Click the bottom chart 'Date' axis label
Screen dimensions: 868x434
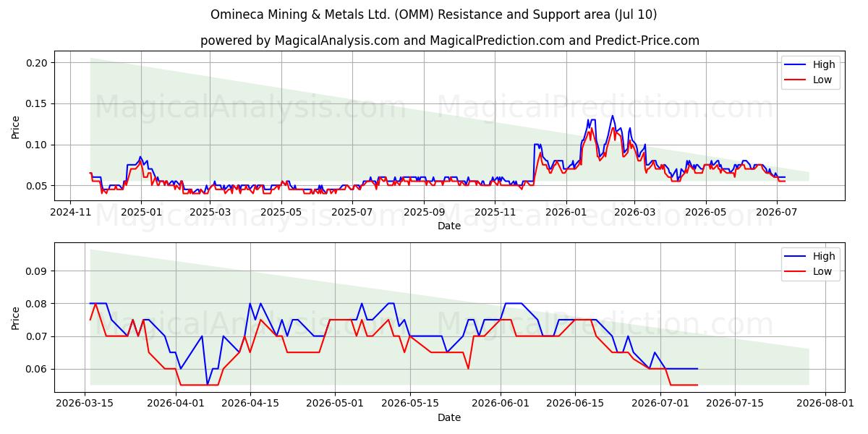[x=449, y=417]
